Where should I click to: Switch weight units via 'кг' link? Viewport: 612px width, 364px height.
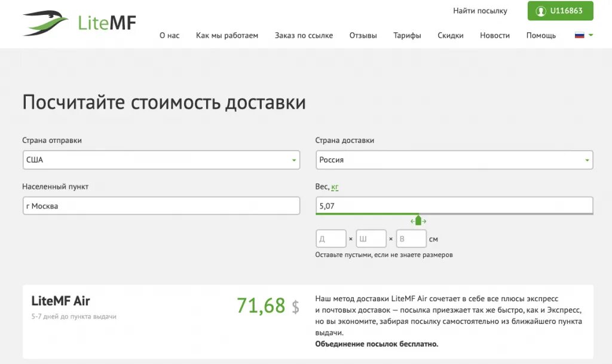335,187
